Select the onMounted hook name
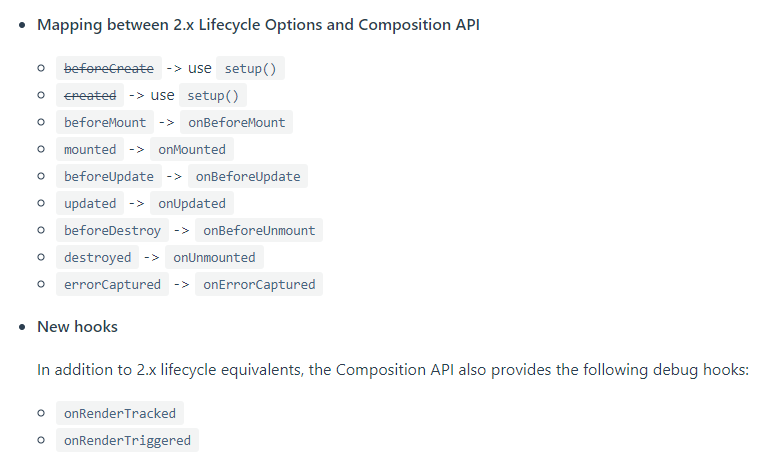The width and height of the screenshot is (768, 468). click(x=192, y=150)
